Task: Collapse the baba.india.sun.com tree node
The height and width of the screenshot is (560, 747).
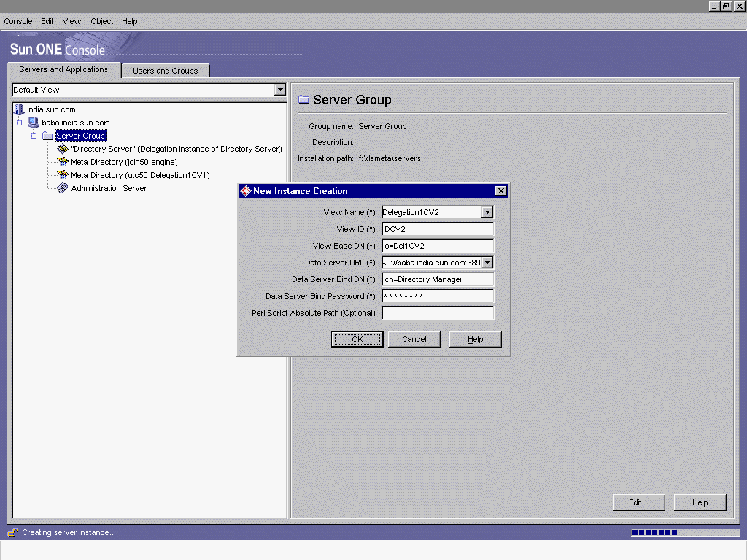Action: pyautogui.click(x=19, y=122)
